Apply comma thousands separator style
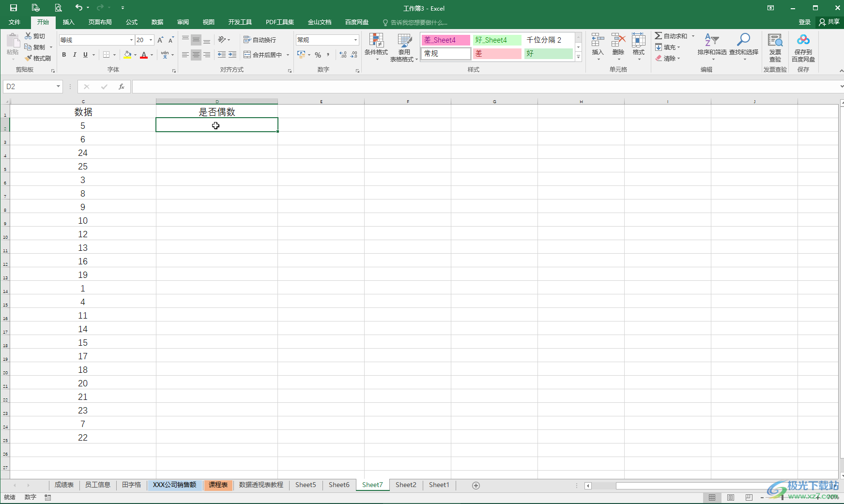 click(x=328, y=55)
